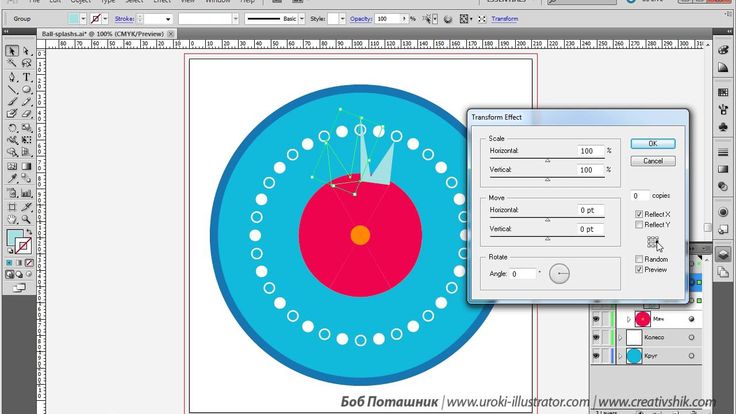Open the Transform link in control bar
Viewport: 736px width, 414px height.
click(x=505, y=19)
